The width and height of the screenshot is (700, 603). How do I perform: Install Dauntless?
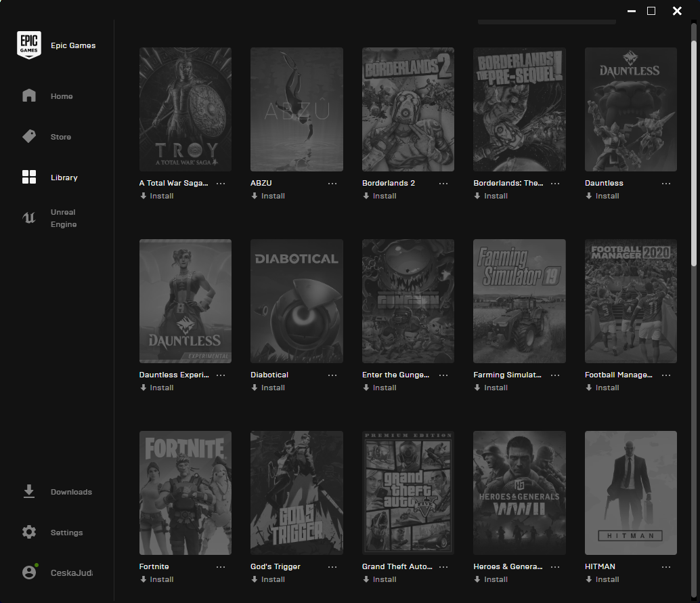603,196
